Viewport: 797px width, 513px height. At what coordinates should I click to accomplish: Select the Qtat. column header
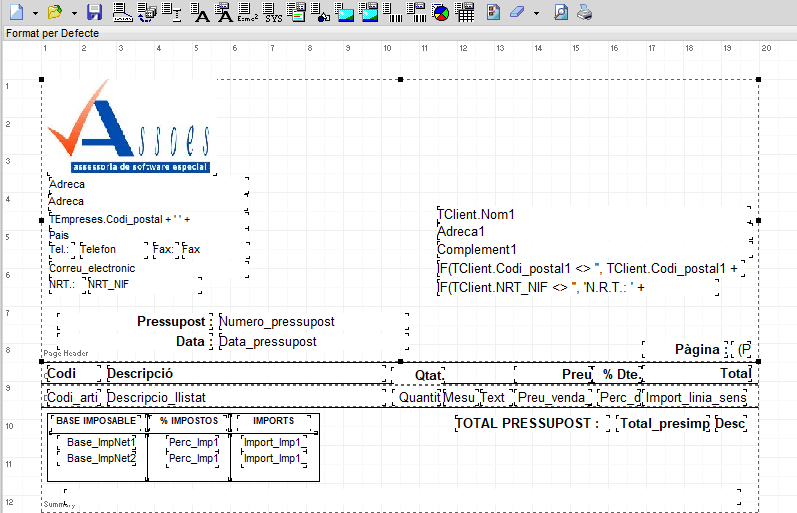pyautogui.click(x=418, y=375)
